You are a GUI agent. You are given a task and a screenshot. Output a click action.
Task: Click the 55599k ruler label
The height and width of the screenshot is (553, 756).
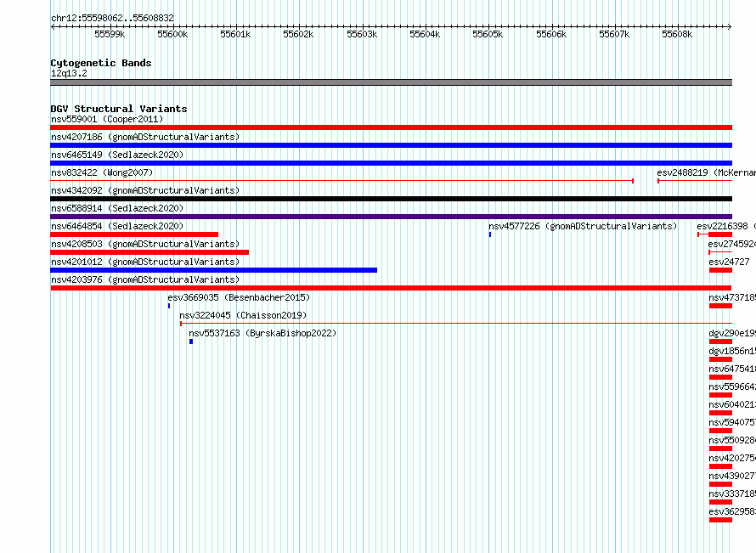coord(110,34)
